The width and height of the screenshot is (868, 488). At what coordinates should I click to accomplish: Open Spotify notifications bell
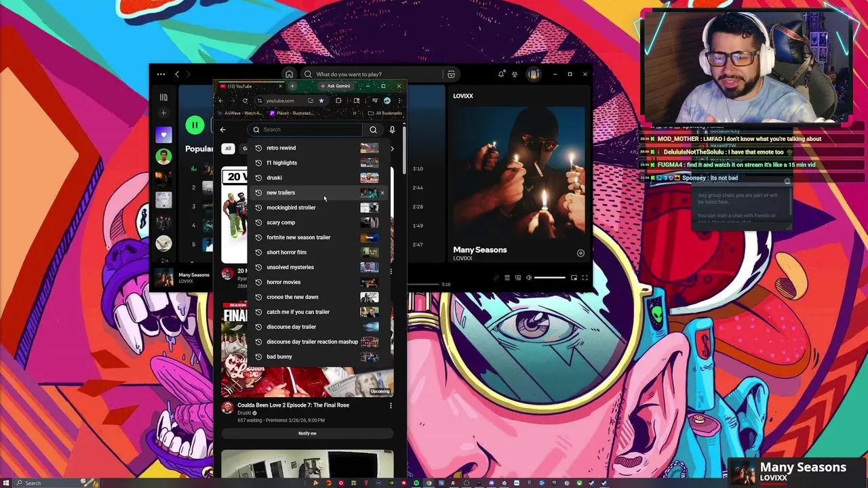coord(501,74)
